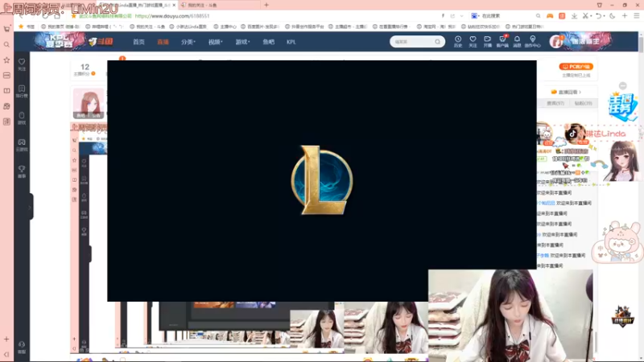Open user avatar in Douyu header

coord(555,42)
